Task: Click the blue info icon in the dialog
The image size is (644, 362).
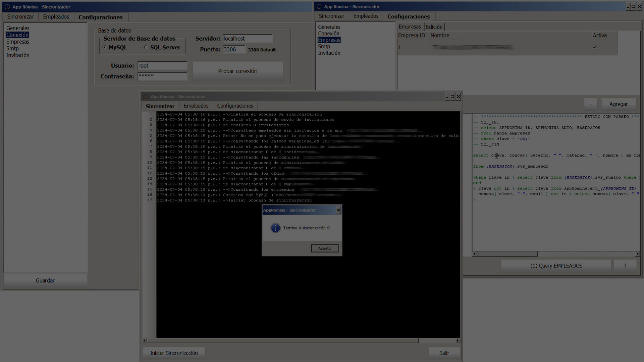Action: tap(275, 228)
